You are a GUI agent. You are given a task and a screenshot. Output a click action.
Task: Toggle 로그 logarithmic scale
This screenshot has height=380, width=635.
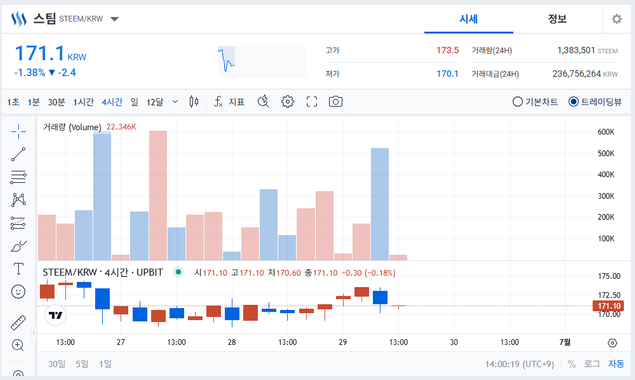pos(592,364)
